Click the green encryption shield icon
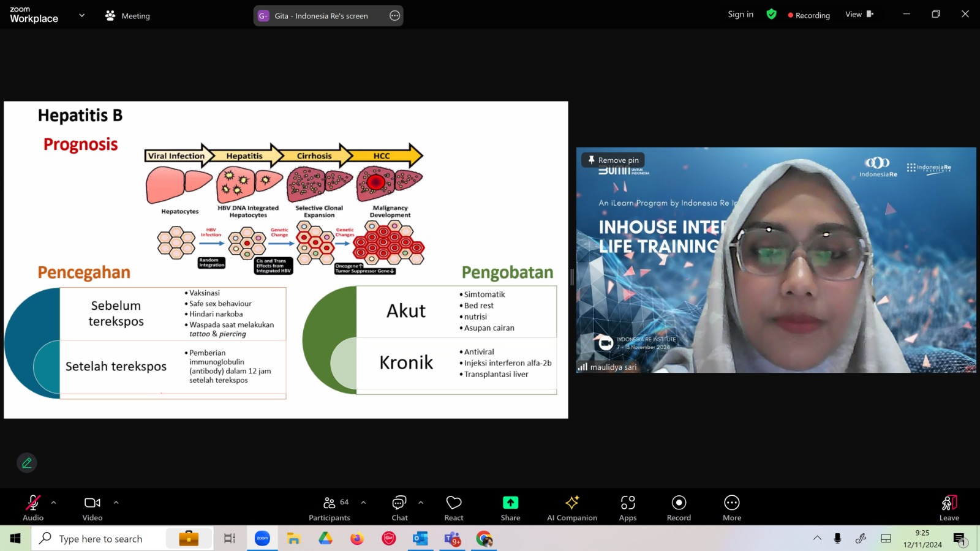 coord(772,14)
